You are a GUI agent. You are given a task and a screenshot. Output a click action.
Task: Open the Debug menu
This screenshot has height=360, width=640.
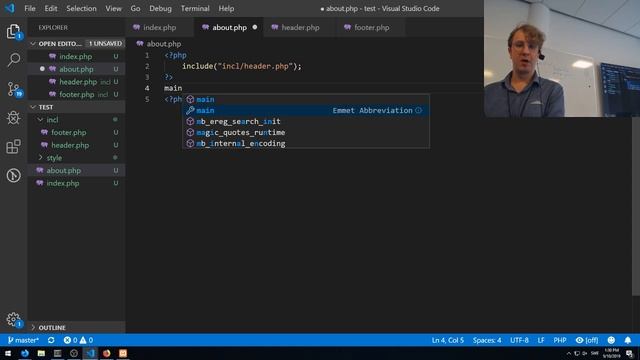click(x=160, y=8)
